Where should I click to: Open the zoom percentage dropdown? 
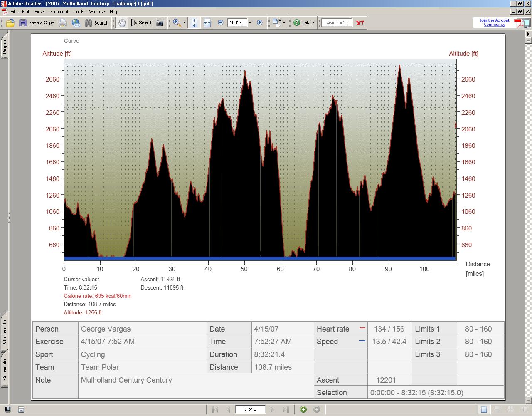point(250,23)
